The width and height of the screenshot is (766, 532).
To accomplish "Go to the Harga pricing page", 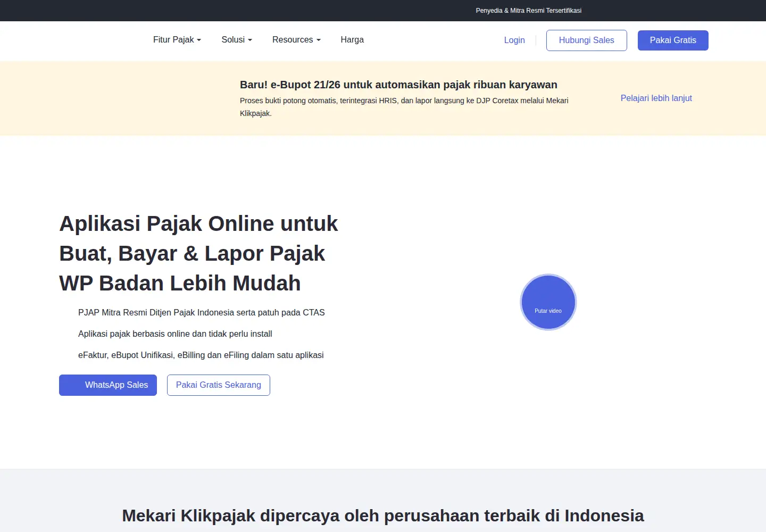I will [x=352, y=40].
